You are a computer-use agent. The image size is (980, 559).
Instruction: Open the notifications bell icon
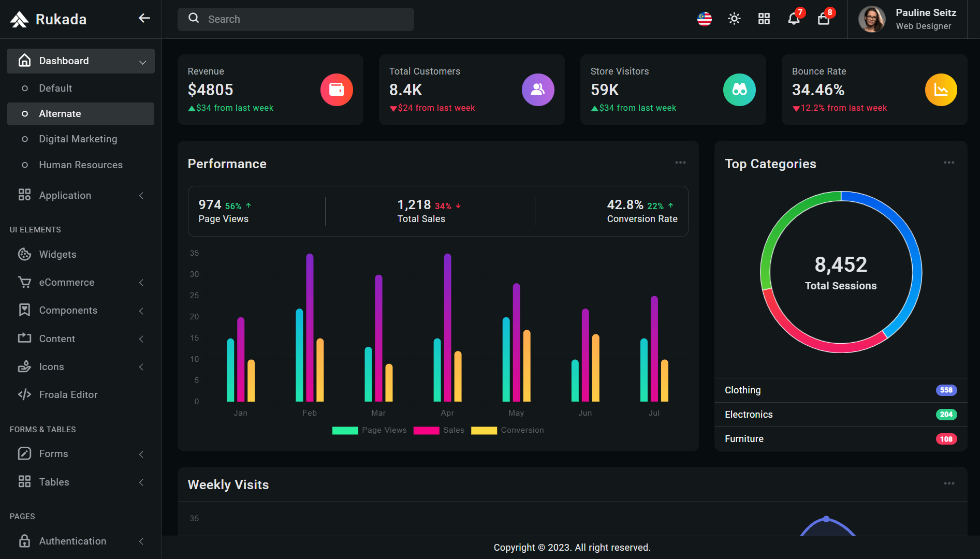tap(794, 19)
